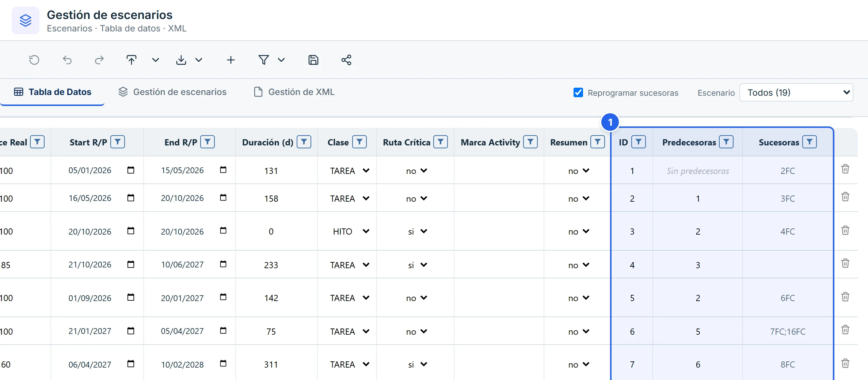Filter the Marca Activity column

[x=530, y=142]
